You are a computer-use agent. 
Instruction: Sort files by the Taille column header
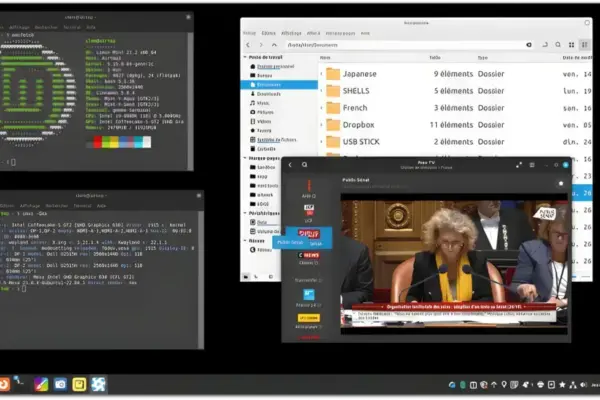coord(435,57)
